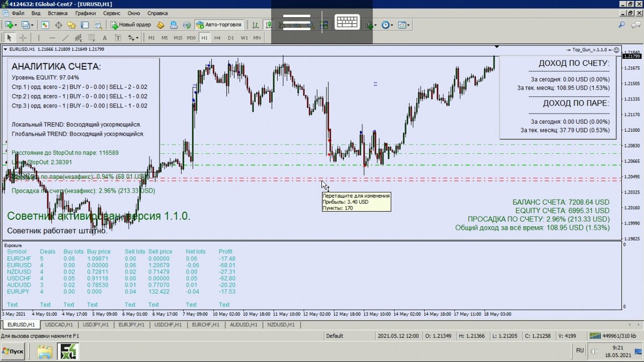This screenshot has height=362, width=644.
Task: Open the Strategy Tester icon
Action: 98,25
